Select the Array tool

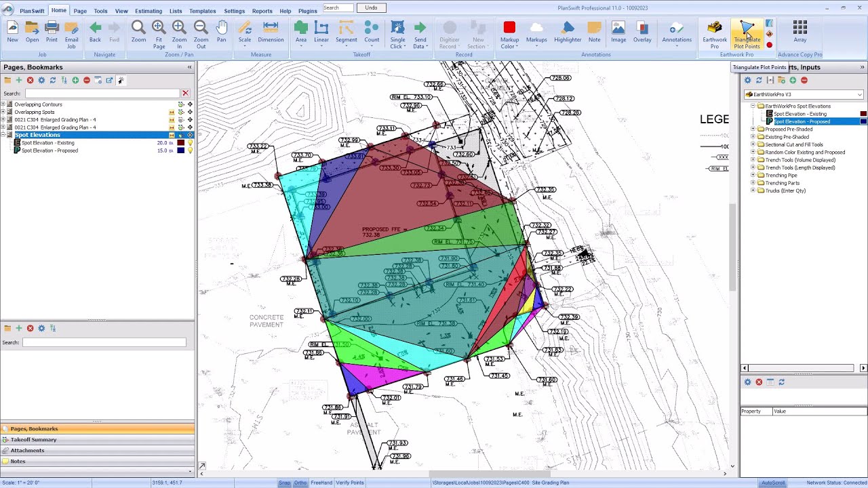800,32
